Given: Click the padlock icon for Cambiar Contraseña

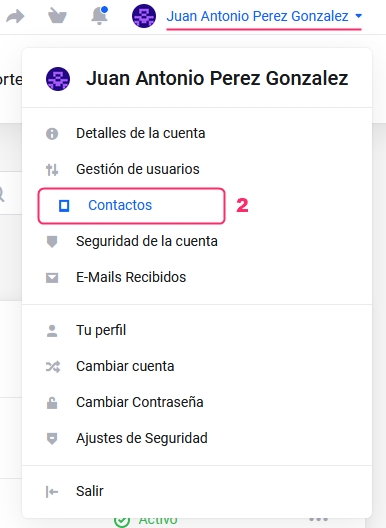Looking at the screenshot, I should pos(52,403).
